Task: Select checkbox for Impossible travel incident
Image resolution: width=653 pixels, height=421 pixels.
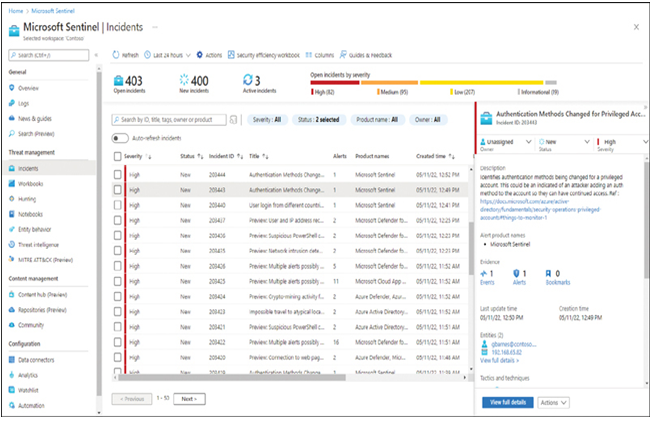Action: 117,312
